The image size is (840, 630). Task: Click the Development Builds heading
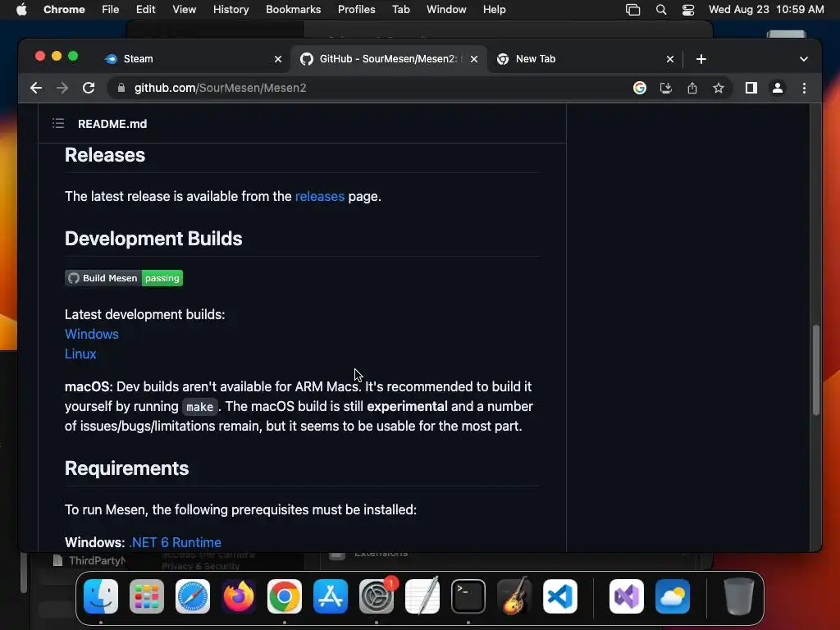153,239
